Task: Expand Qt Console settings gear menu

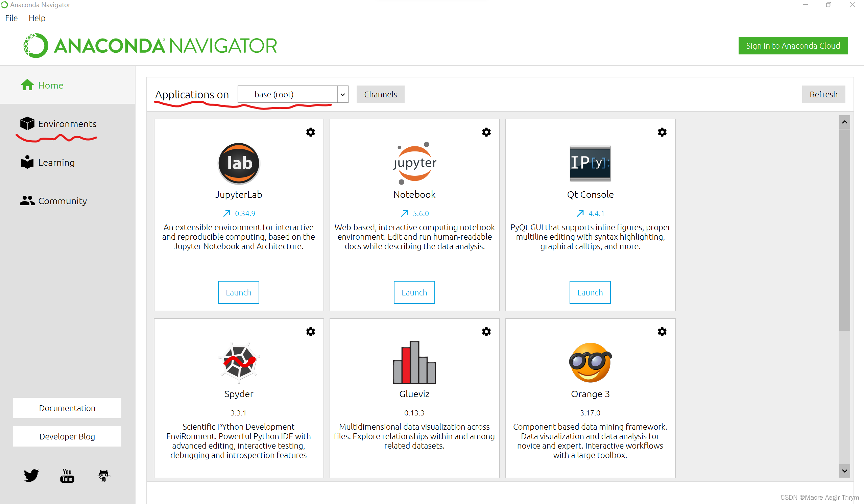Action: coord(661,132)
